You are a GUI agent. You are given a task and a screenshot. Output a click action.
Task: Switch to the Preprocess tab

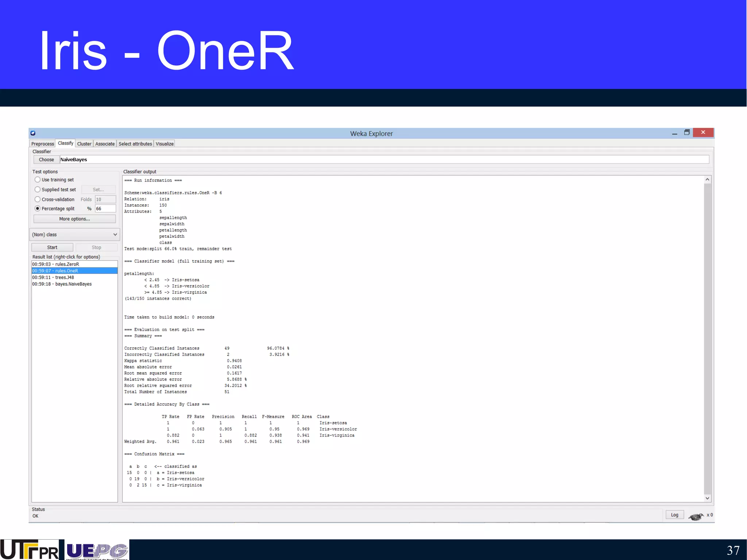(x=42, y=144)
